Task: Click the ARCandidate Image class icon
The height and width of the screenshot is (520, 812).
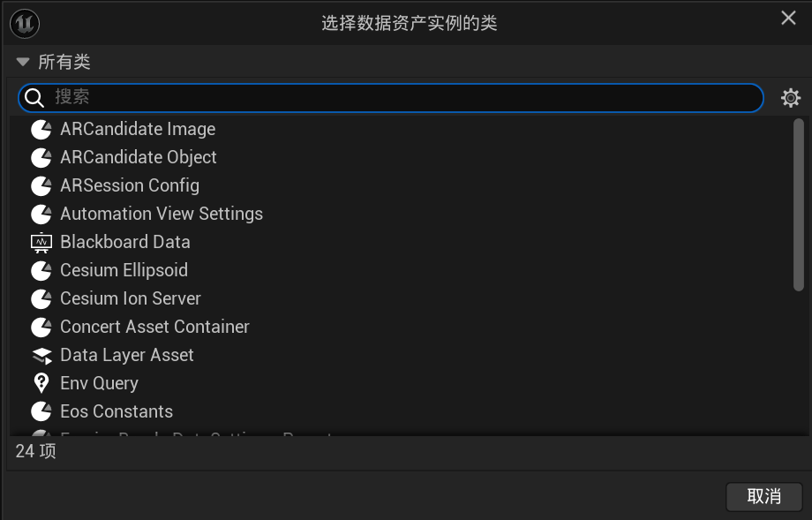Action: point(41,130)
